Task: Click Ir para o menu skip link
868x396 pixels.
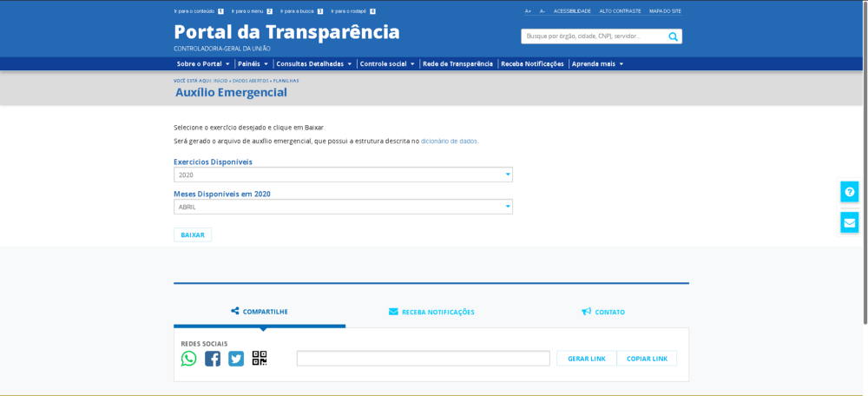Action: click(x=252, y=11)
